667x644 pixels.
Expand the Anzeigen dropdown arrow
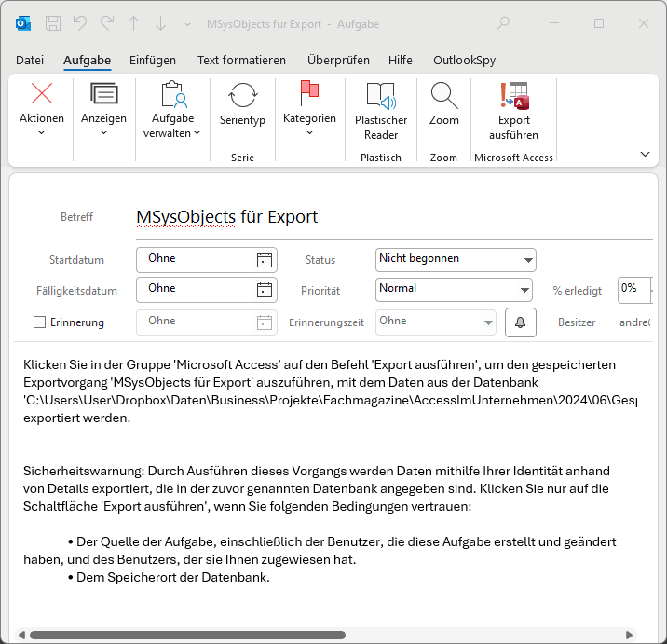[103, 132]
